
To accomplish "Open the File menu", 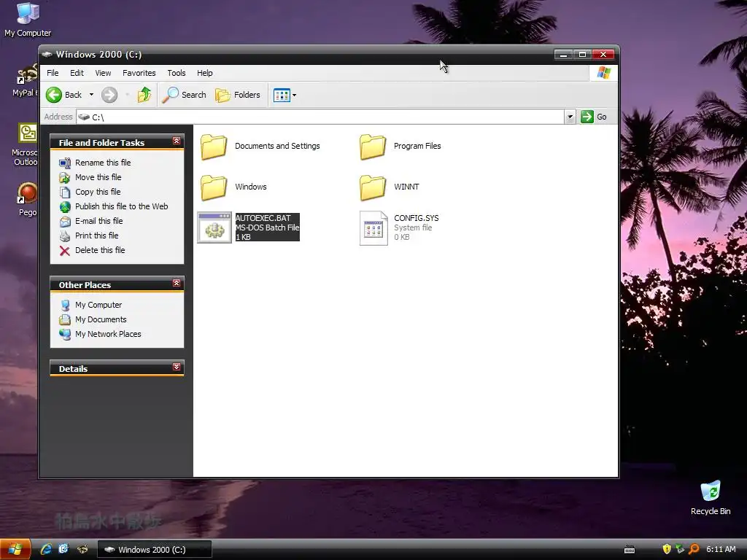I will [x=53, y=73].
